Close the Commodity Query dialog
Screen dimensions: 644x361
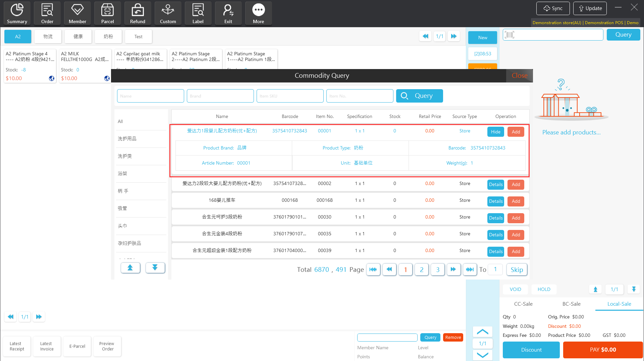click(x=519, y=75)
